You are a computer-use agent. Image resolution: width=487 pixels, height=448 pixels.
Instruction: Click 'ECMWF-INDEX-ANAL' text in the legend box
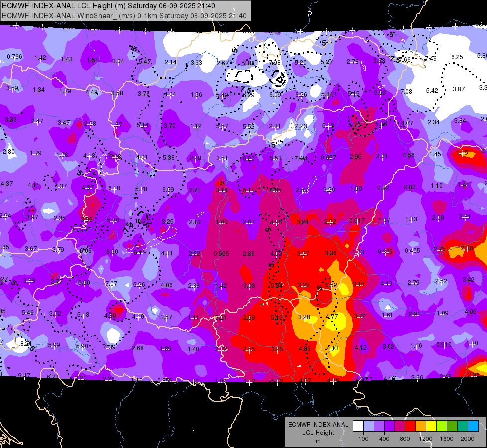318,425
